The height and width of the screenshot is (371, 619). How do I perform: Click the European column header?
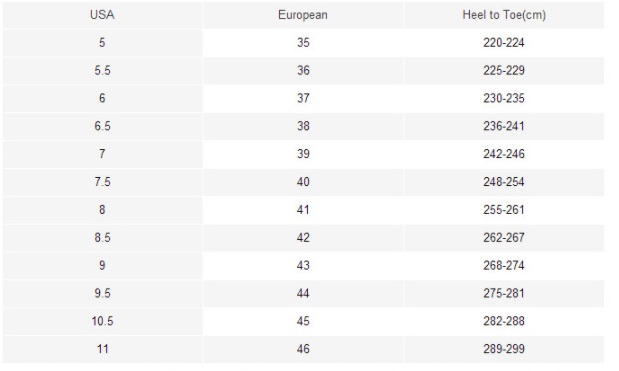[303, 15]
